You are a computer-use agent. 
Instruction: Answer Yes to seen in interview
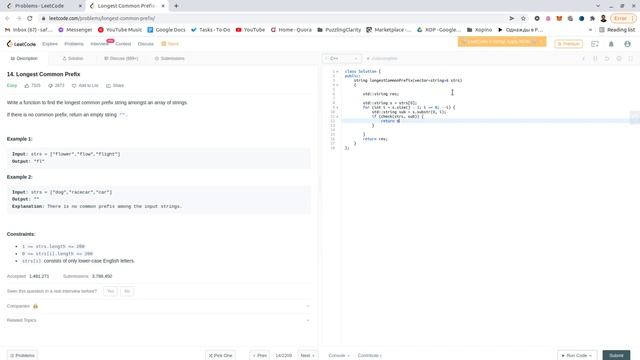coord(110,291)
